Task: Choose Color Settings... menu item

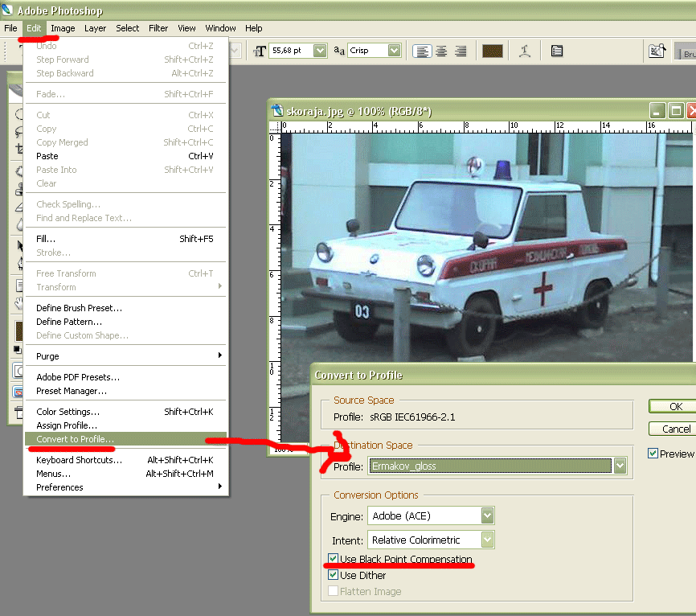Action: [x=125, y=412]
